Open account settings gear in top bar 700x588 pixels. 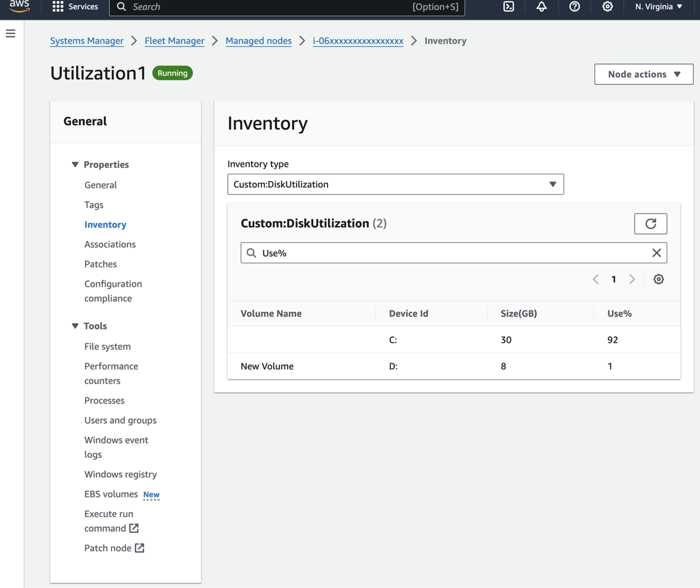tap(607, 7)
